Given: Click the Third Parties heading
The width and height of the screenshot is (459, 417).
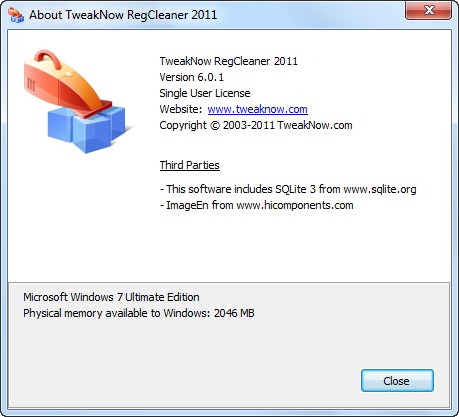Looking at the screenshot, I should 189,165.
